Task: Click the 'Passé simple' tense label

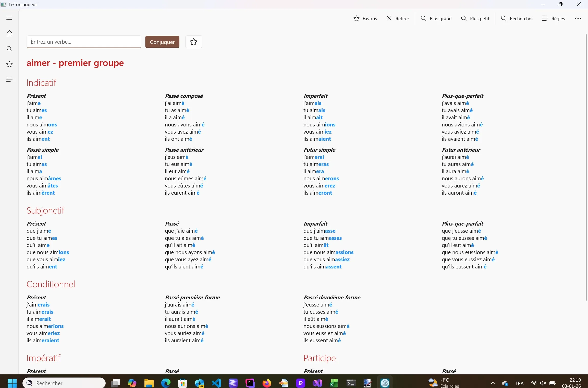Action: 43,150
